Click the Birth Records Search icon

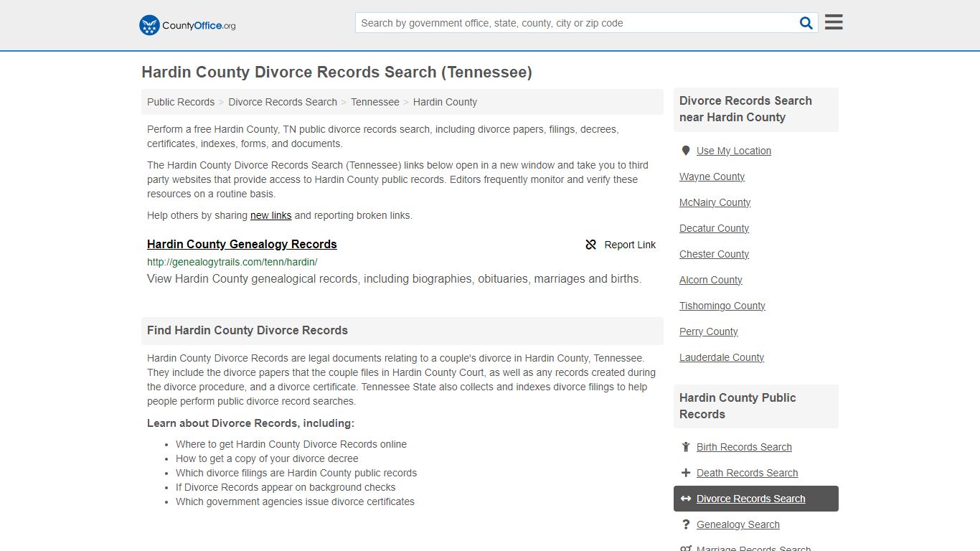686,447
